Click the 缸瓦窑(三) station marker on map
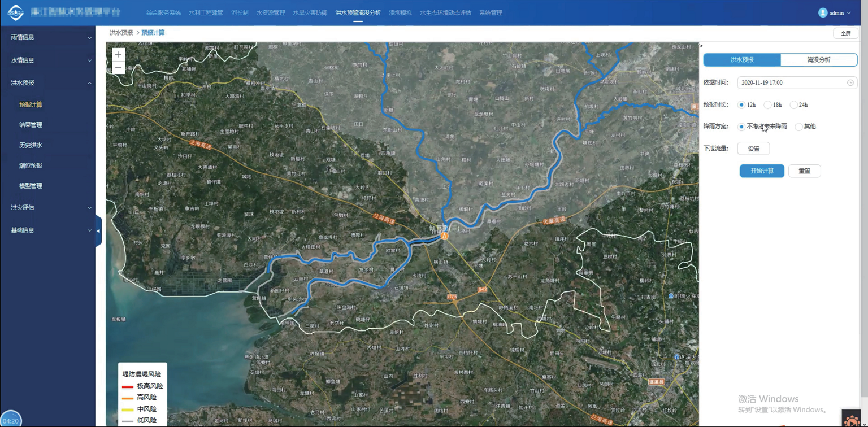This screenshot has height=427, width=868. tap(445, 236)
